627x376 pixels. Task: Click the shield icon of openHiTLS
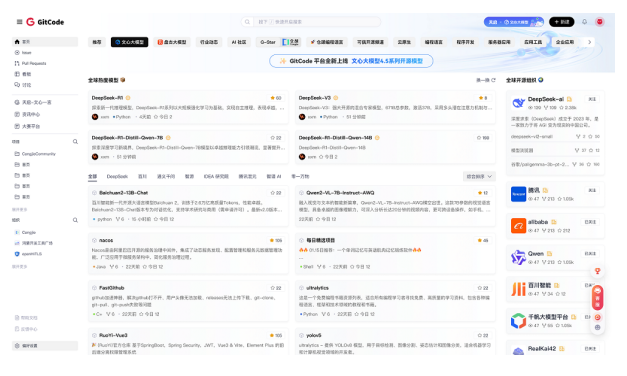(17, 254)
